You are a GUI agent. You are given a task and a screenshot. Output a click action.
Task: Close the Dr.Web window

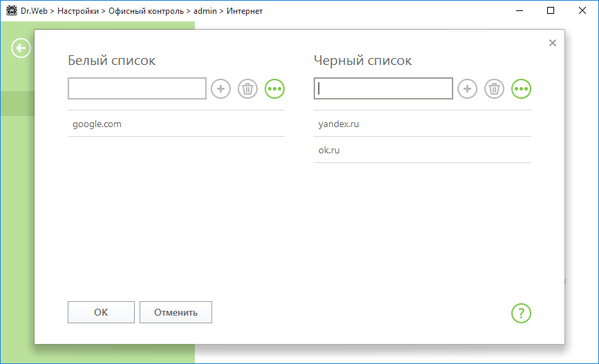[x=582, y=10]
